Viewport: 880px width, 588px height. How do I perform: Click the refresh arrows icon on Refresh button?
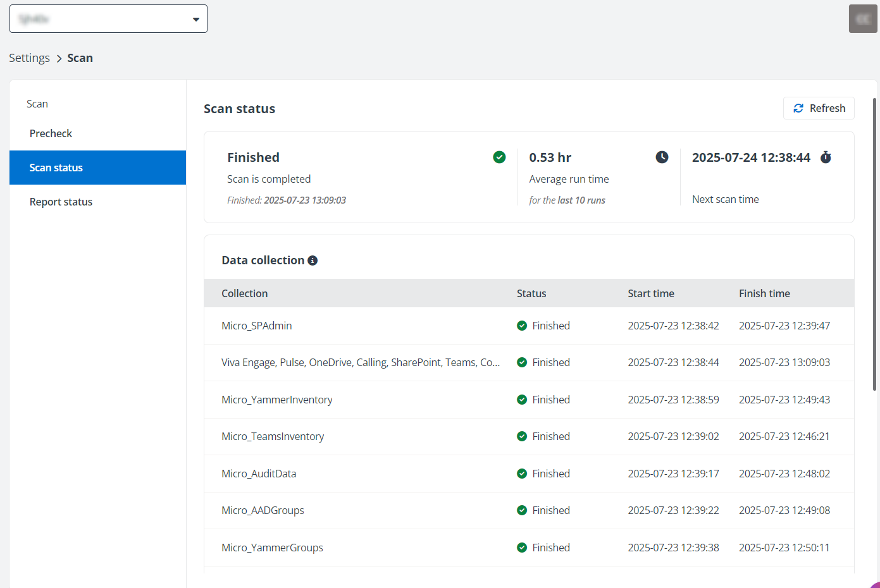click(798, 108)
